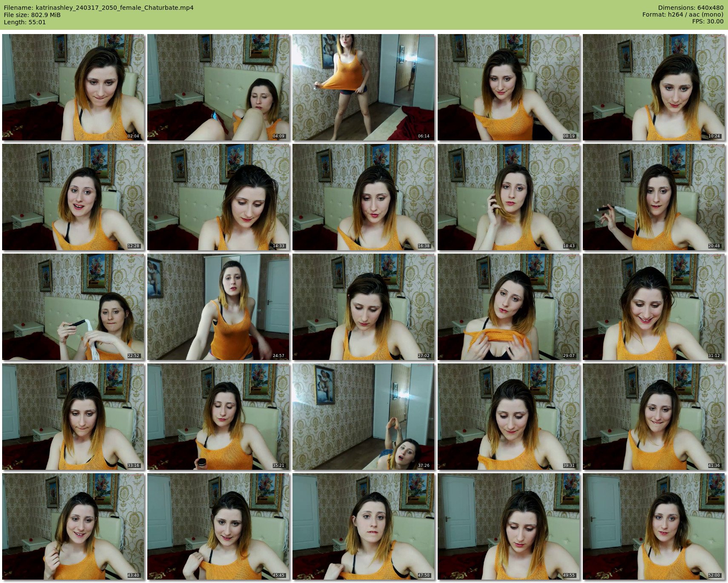Select the frame labeled 41:36

653,417
